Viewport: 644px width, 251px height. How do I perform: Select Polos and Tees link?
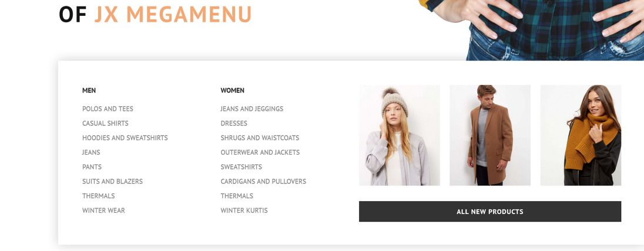(x=108, y=108)
